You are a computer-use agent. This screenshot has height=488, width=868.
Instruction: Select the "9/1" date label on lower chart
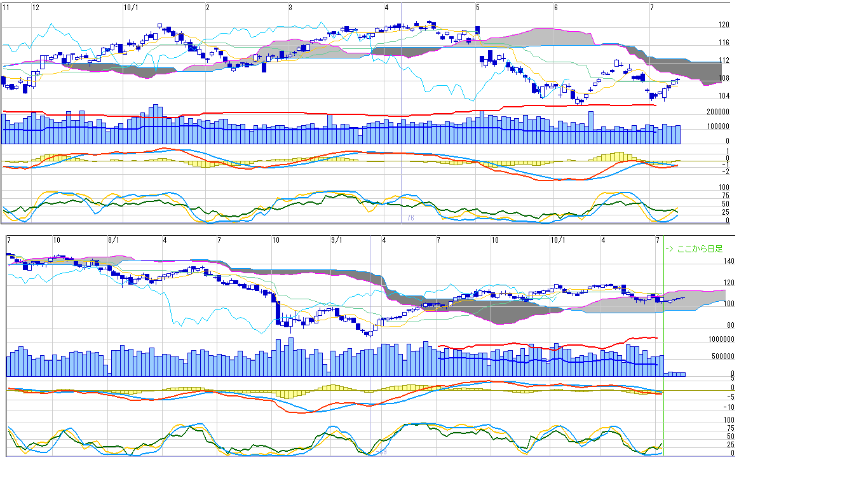pyautogui.click(x=337, y=240)
